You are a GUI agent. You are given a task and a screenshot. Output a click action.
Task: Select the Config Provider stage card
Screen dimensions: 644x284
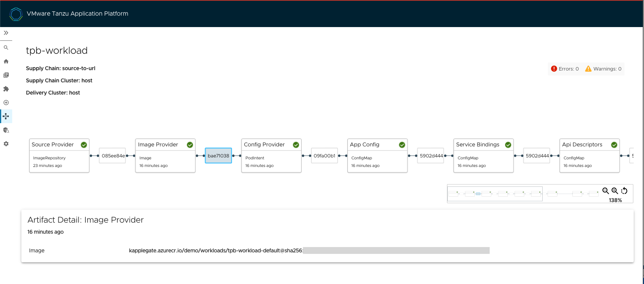tap(271, 156)
